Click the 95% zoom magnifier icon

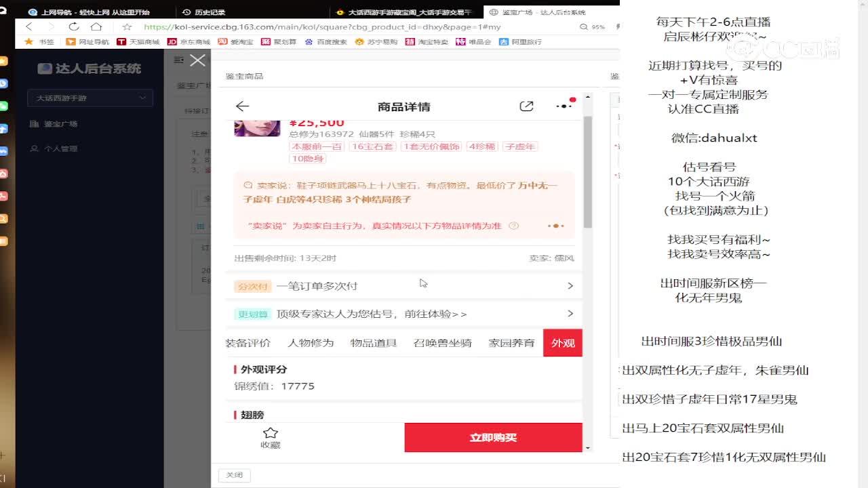(585, 27)
